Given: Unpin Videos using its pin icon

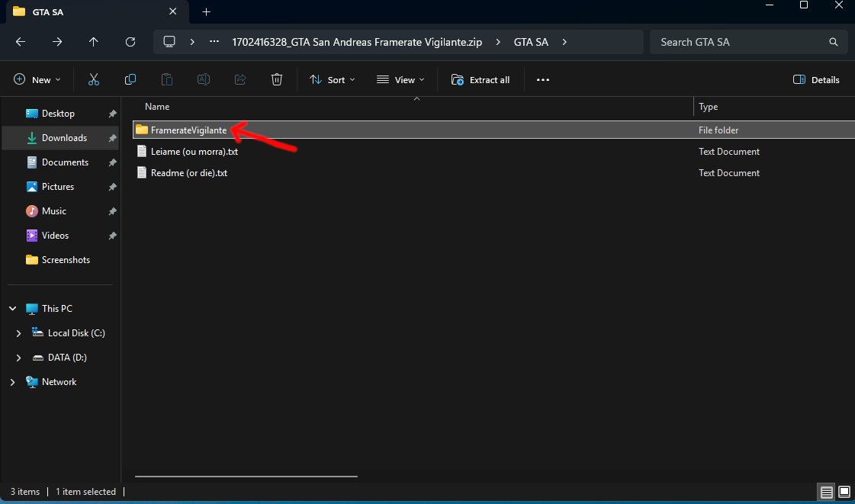Looking at the screenshot, I should click(x=112, y=236).
